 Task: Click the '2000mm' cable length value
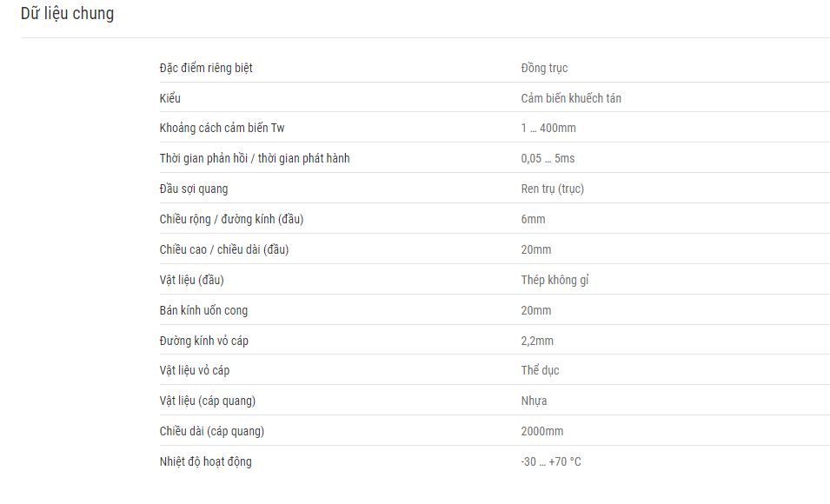(x=542, y=432)
